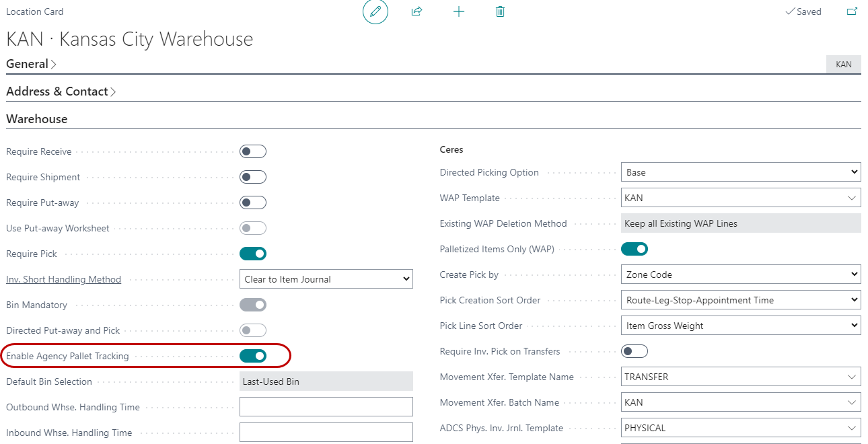Disable Enable Agency Pallet Tracking switch
868x444 pixels.
[x=253, y=356]
